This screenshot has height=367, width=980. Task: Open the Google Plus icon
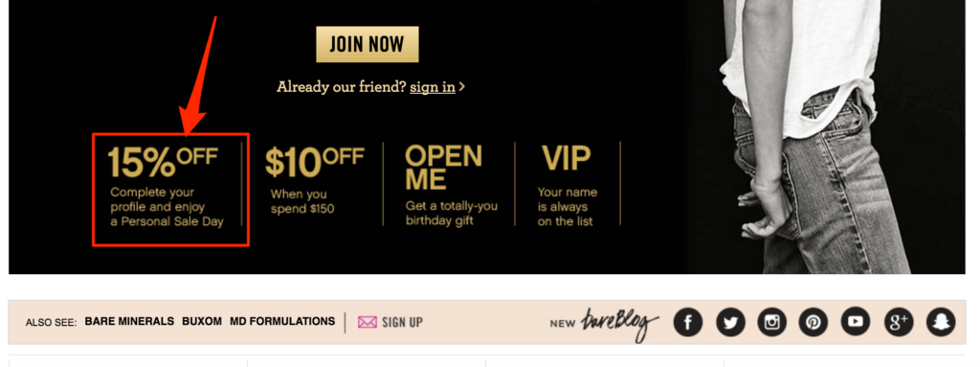[898, 322]
